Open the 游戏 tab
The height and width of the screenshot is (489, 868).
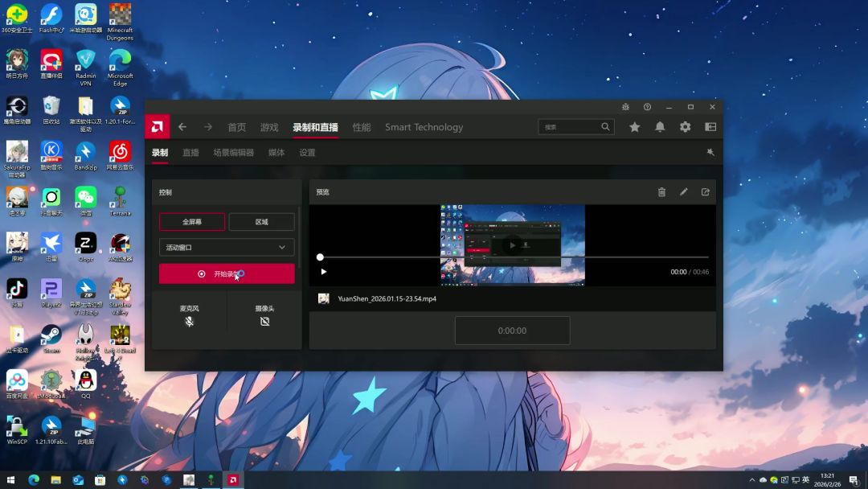click(x=269, y=127)
